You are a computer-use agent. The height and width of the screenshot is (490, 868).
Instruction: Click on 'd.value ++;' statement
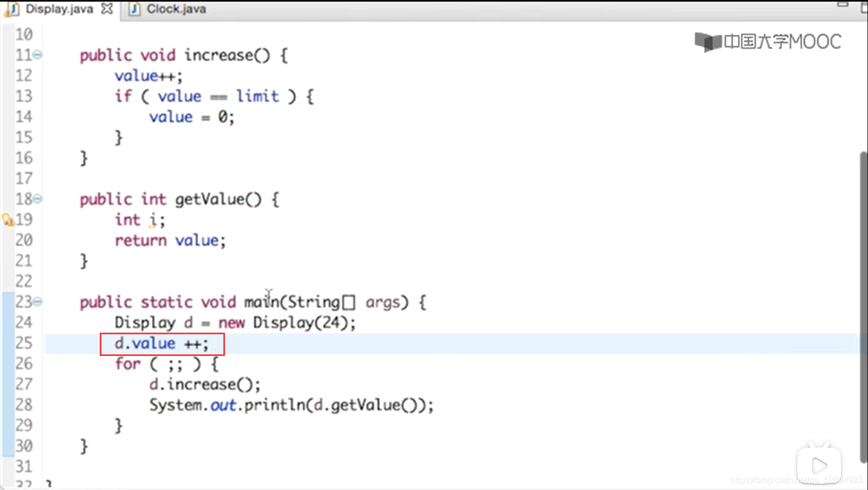[162, 343]
